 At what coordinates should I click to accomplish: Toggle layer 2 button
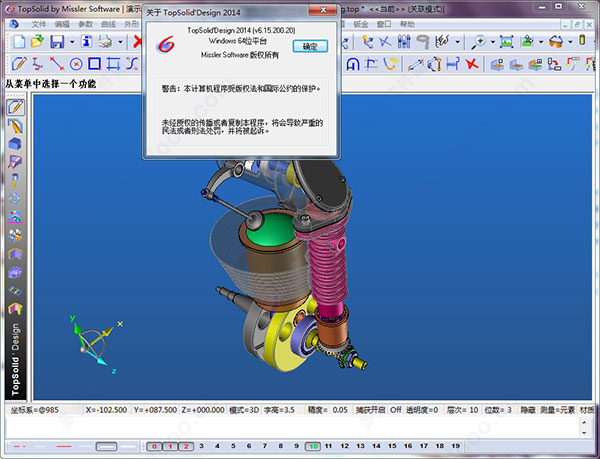(186, 446)
